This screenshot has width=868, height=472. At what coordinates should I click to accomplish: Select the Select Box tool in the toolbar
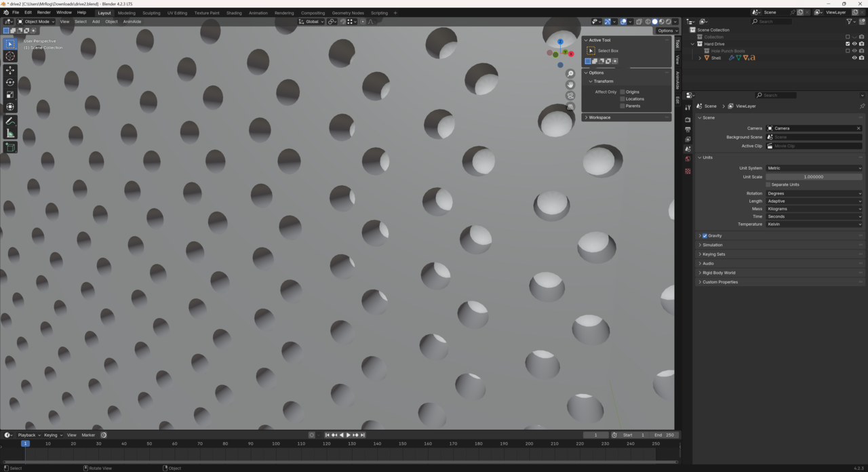click(9, 44)
